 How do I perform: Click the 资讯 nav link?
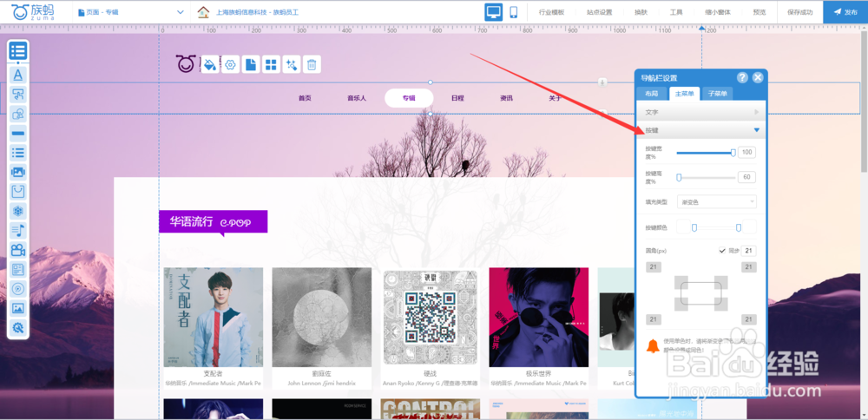point(506,98)
